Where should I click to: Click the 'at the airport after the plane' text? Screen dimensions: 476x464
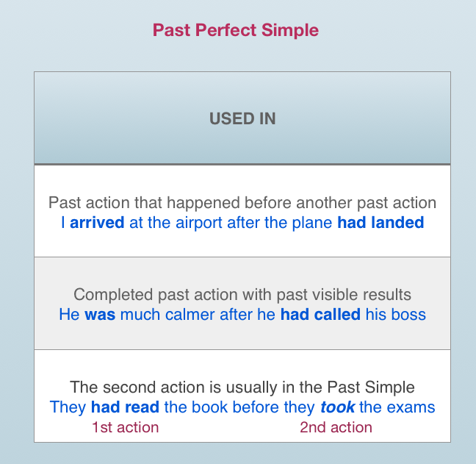[x=231, y=222]
